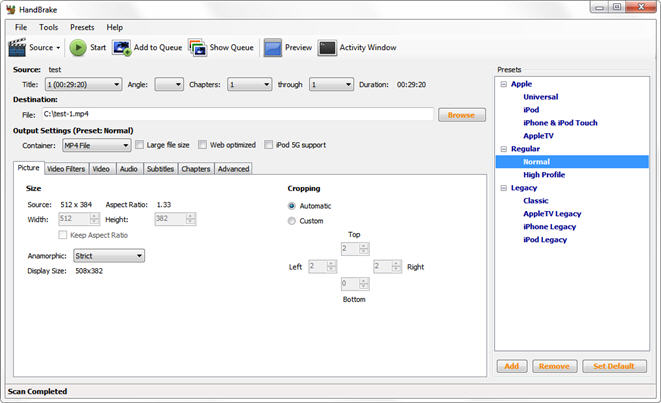This screenshot has height=403, width=661.
Task: Open the Activity Window icon
Action: point(327,47)
